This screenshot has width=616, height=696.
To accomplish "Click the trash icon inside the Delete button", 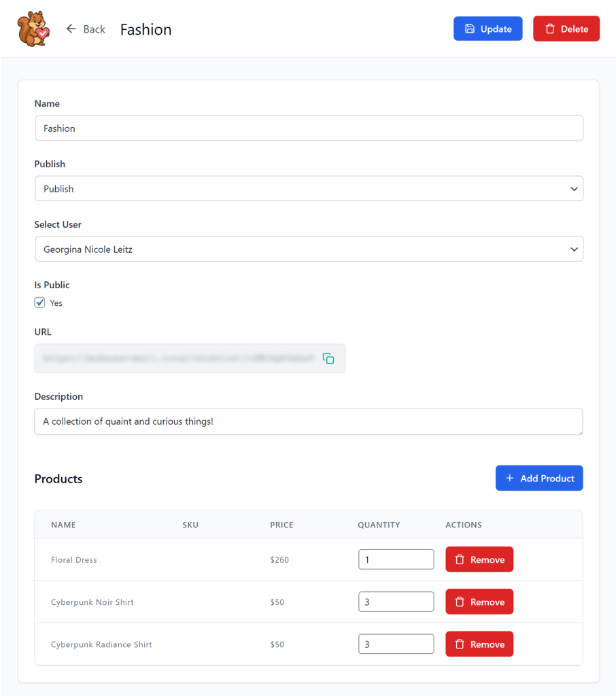I will point(551,29).
